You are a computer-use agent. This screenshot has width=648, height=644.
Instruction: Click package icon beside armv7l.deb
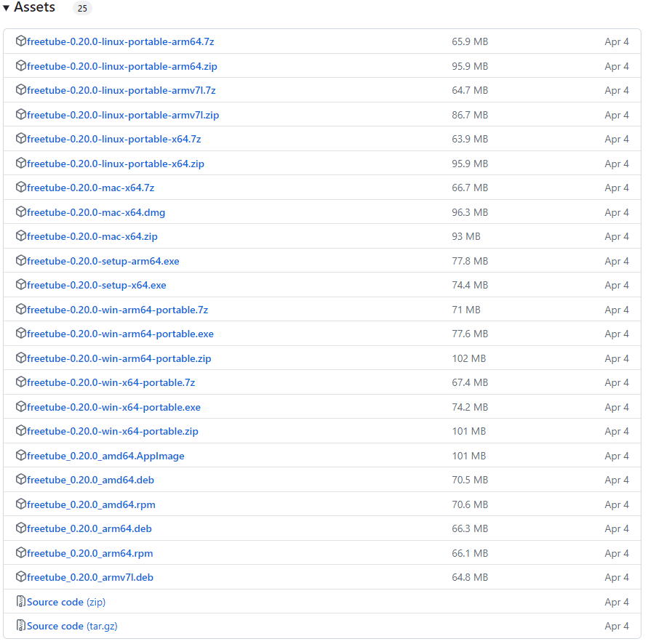pos(20,576)
